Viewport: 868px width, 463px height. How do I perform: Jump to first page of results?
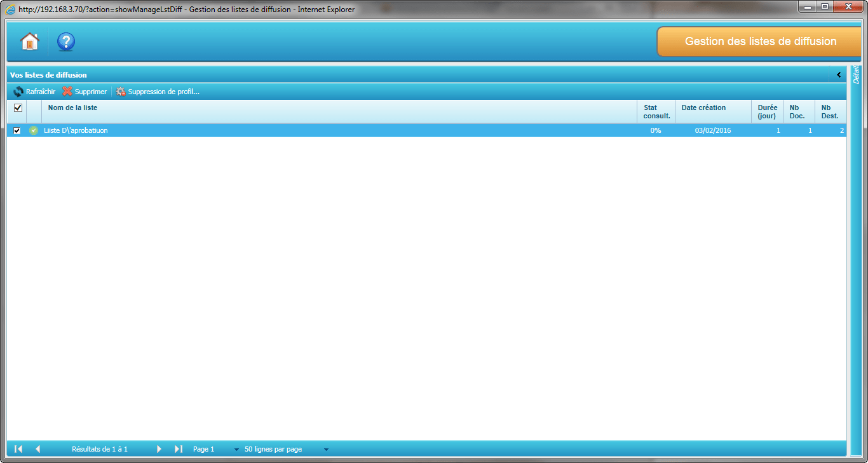[18, 449]
